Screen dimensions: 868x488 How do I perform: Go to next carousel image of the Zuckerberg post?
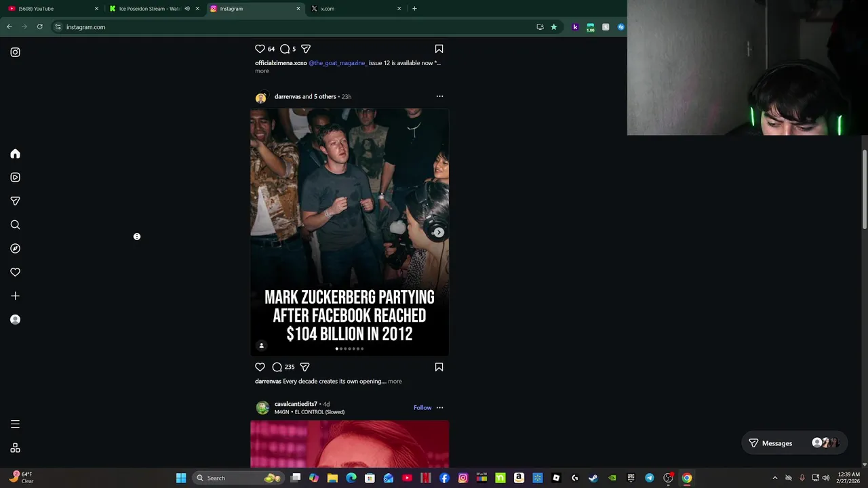[x=439, y=232]
